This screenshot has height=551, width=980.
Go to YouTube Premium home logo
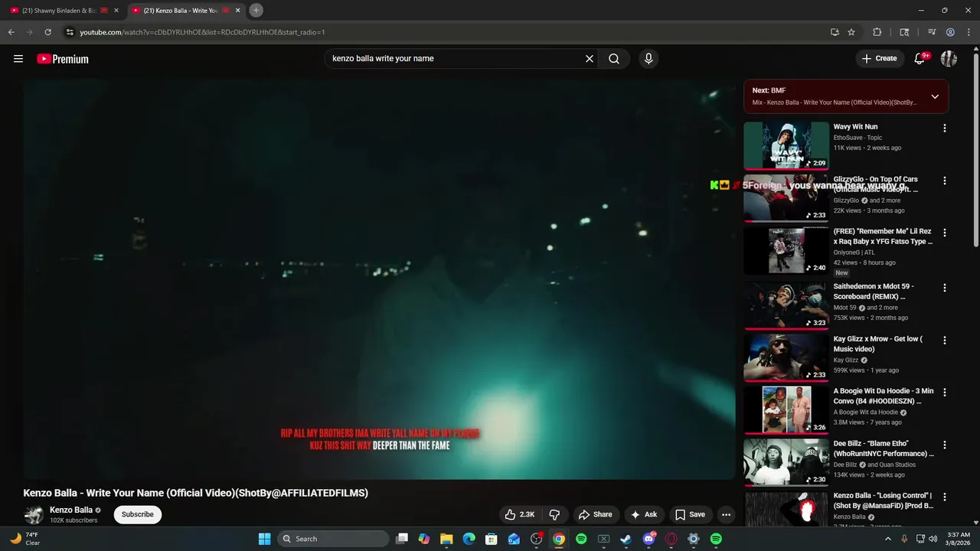click(x=63, y=59)
